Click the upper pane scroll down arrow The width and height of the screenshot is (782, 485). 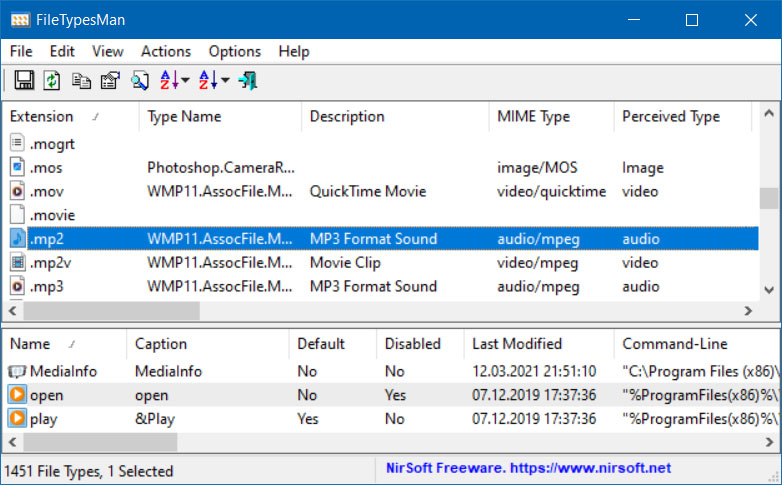click(x=769, y=290)
